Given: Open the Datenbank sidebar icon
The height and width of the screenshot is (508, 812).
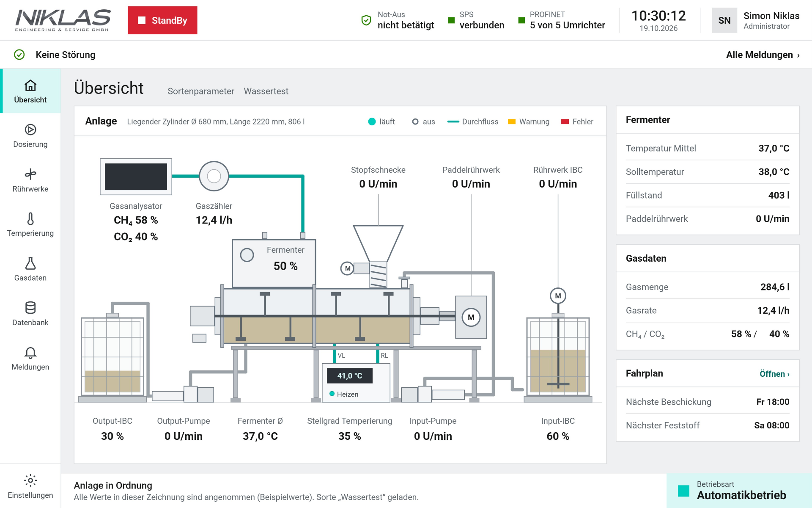Looking at the screenshot, I should [30, 308].
